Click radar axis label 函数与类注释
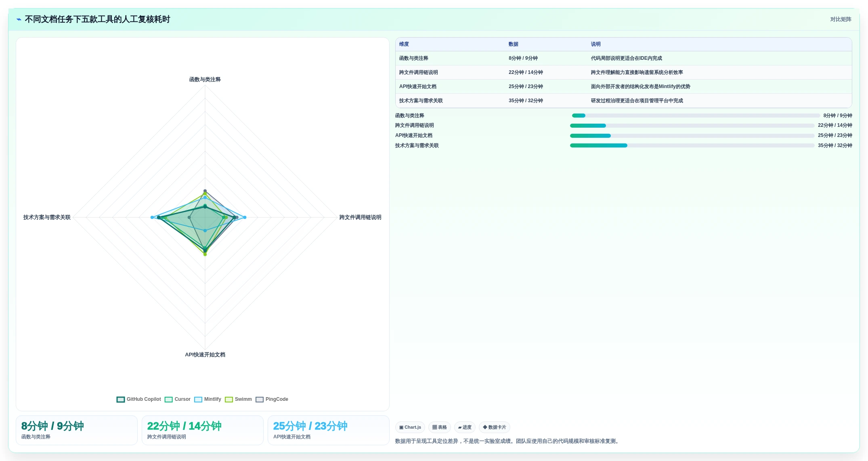This screenshot has height=461, width=868. click(x=205, y=80)
